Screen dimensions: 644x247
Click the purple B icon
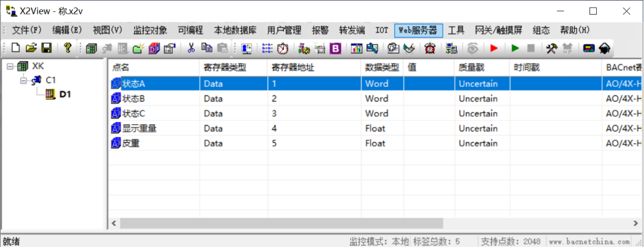click(336, 48)
